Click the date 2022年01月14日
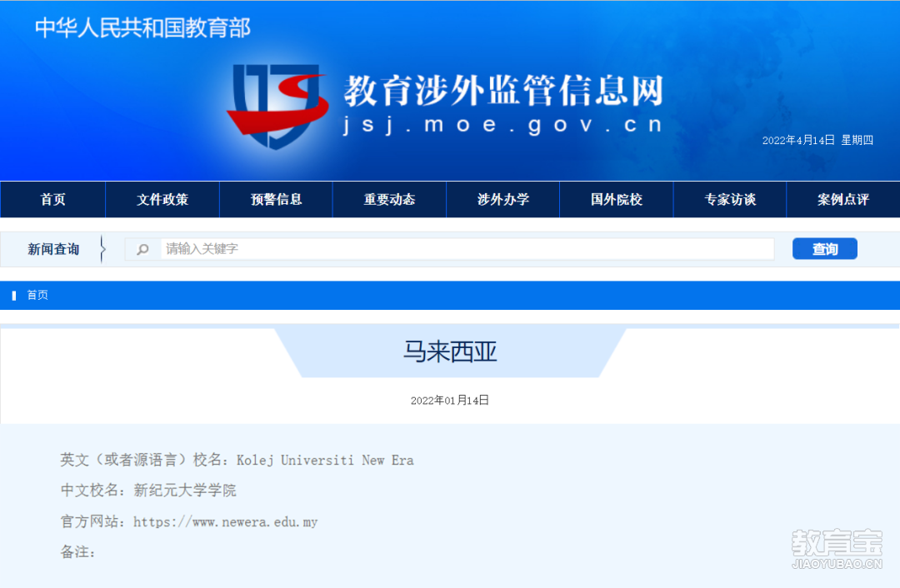Screen dimensions: 900x588 [449, 400]
